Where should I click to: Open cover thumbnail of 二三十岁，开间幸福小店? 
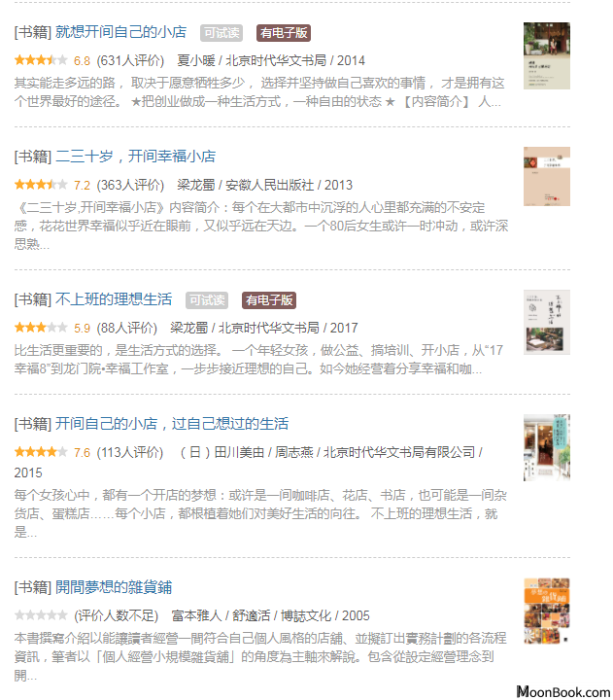[547, 176]
